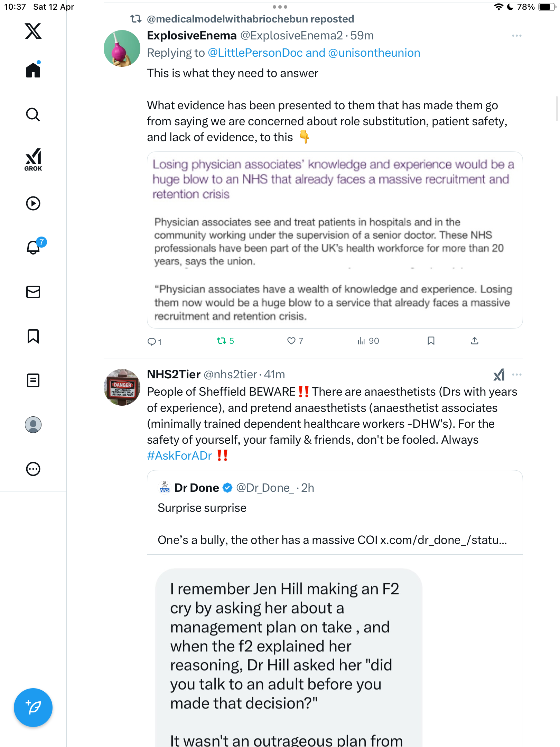Open Bookmarks in the sidebar

pyautogui.click(x=33, y=336)
